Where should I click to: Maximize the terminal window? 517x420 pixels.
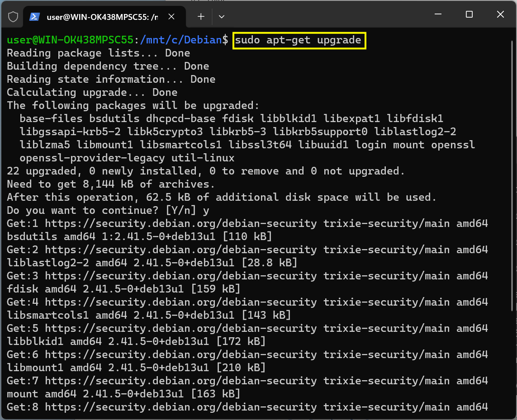(x=469, y=14)
